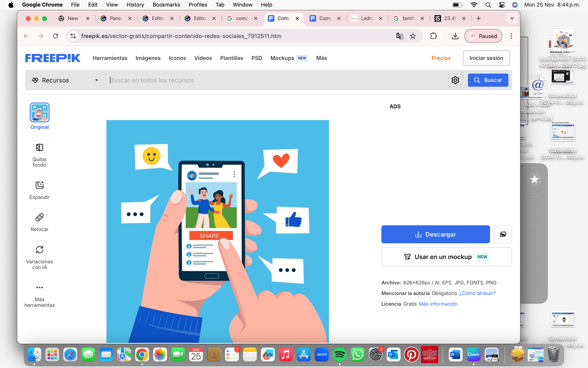Click the search filter settings gear
This screenshot has height=368, width=588.
coord(455,80)
